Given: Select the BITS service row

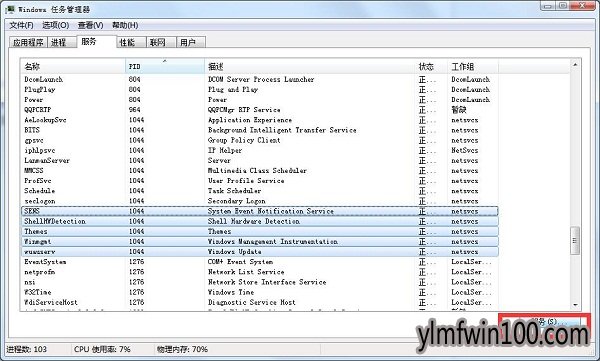Looking at the screenshot, I should click(259, 130).
